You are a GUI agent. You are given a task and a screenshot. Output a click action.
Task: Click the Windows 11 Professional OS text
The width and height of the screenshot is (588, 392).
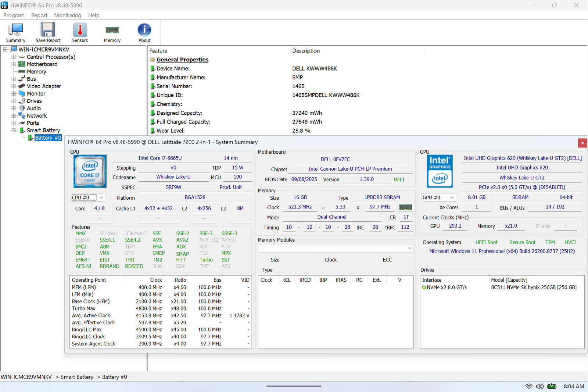(502, 251)
